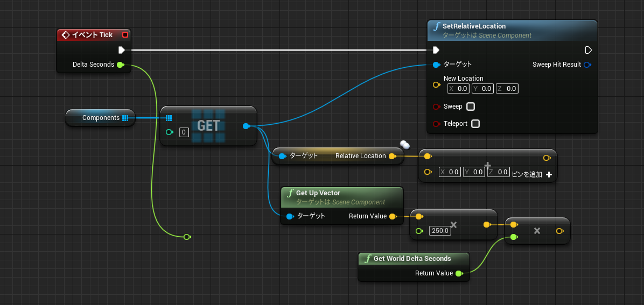Screen dimensions: 644x305
Task: Click the Event Tick execution output pin
Action: pyautogui.click(x=122, y=50)
